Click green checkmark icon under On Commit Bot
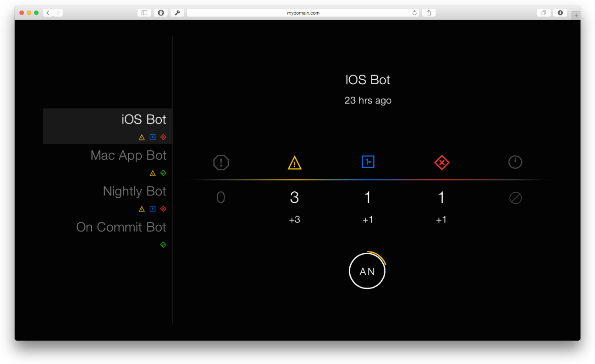The height and width of the screenshot is (364, 595). coord(163,245)
